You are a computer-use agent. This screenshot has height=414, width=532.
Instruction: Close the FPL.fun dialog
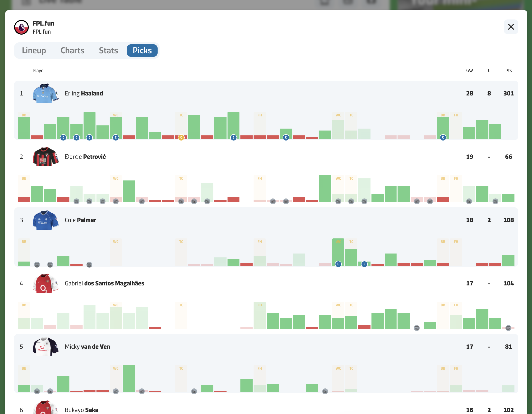tap(511, 27)
